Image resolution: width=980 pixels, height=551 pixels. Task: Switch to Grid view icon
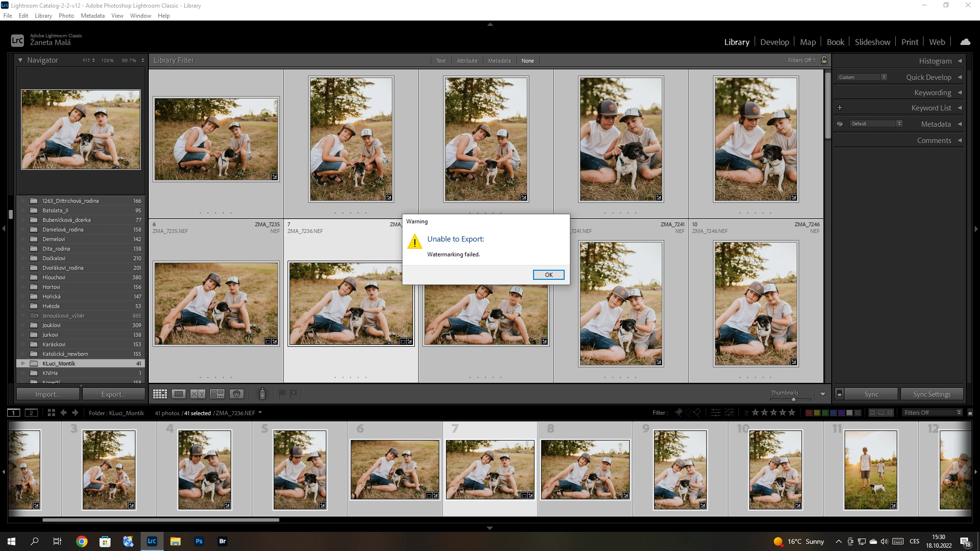tap(160, 394)
